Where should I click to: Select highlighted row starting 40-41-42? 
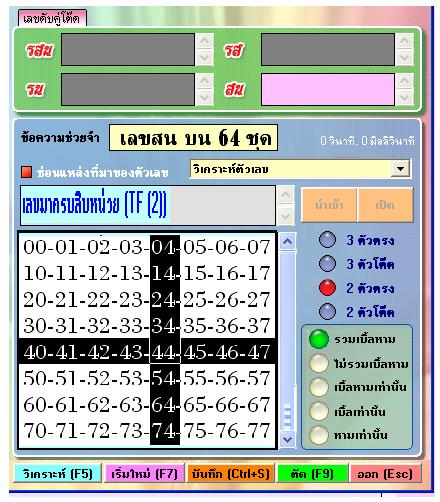click(x=147, y=352)
